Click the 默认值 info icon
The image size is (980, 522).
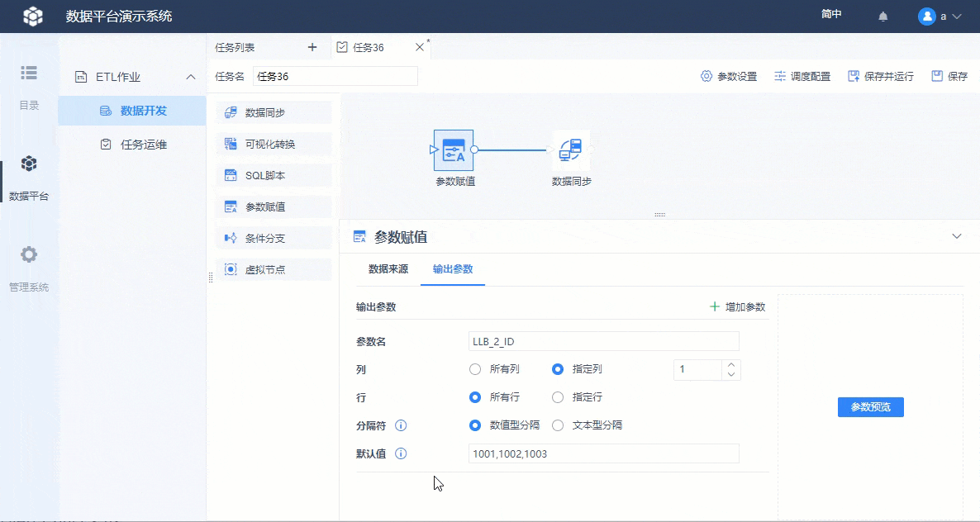402,454
